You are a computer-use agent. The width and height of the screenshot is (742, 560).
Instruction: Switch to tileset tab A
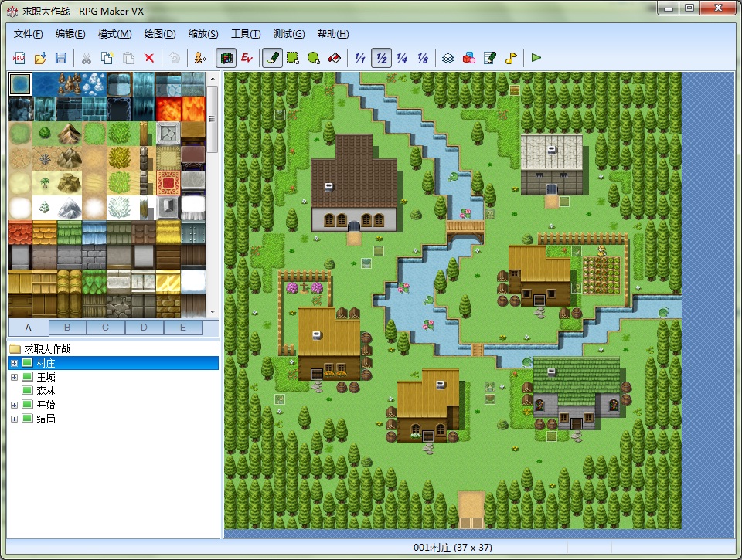coord(29,328)
